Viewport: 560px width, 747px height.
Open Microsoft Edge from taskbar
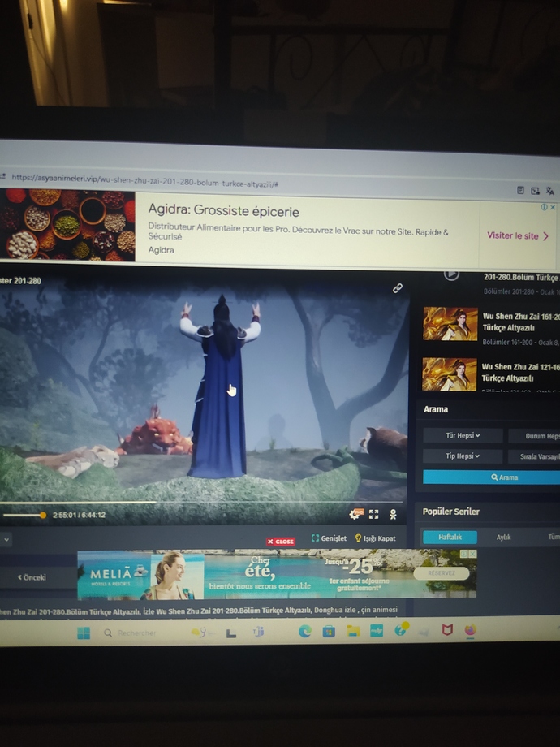pos(305,631)
